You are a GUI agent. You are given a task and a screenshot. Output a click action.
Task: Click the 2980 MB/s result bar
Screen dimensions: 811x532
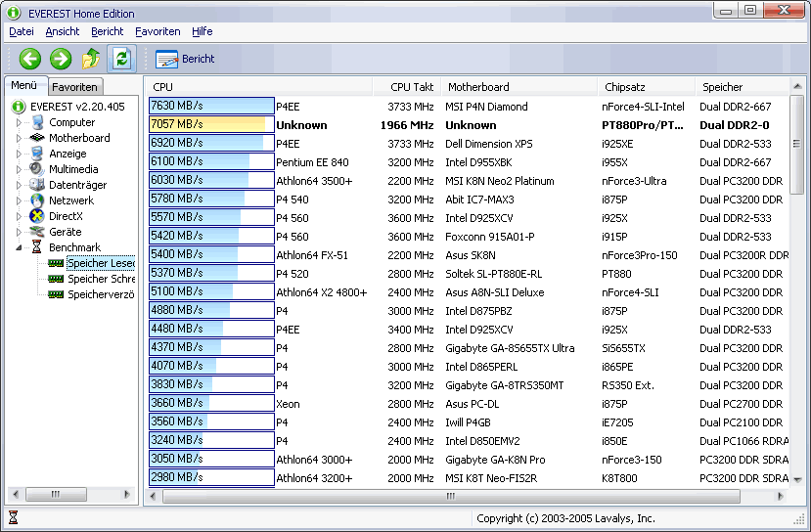pos(211,477)
